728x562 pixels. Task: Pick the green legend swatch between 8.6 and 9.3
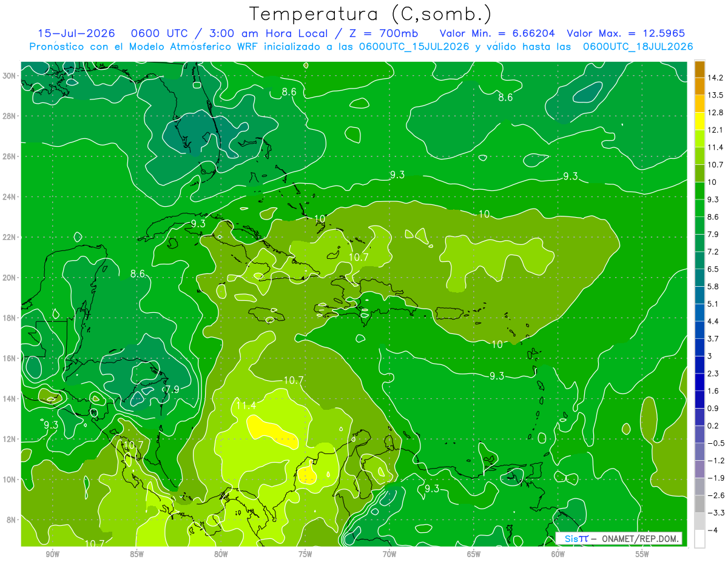coord(699,207)
